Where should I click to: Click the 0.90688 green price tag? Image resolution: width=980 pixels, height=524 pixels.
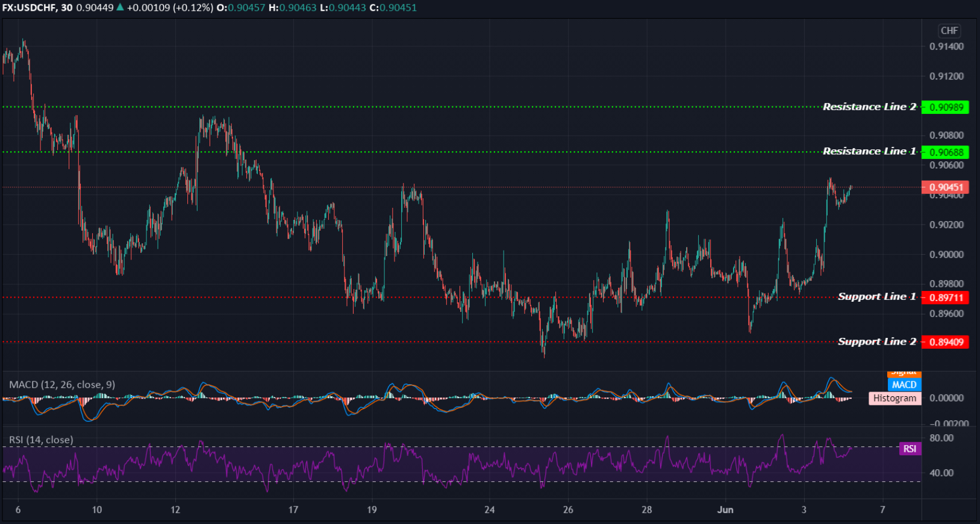click(946, 152)
